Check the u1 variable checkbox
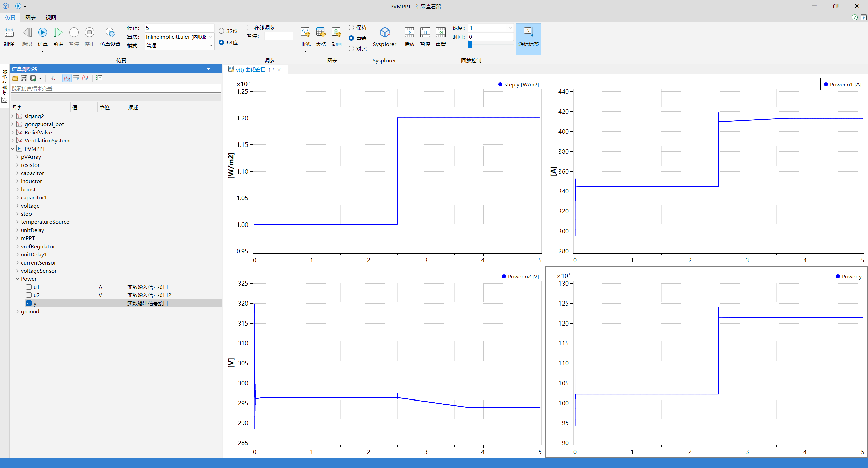 click(x=29, y=287)
